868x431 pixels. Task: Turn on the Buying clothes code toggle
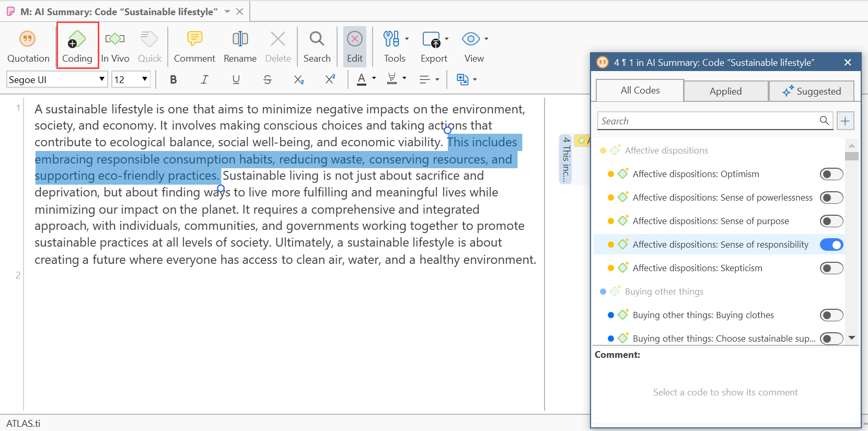(831, 315)
